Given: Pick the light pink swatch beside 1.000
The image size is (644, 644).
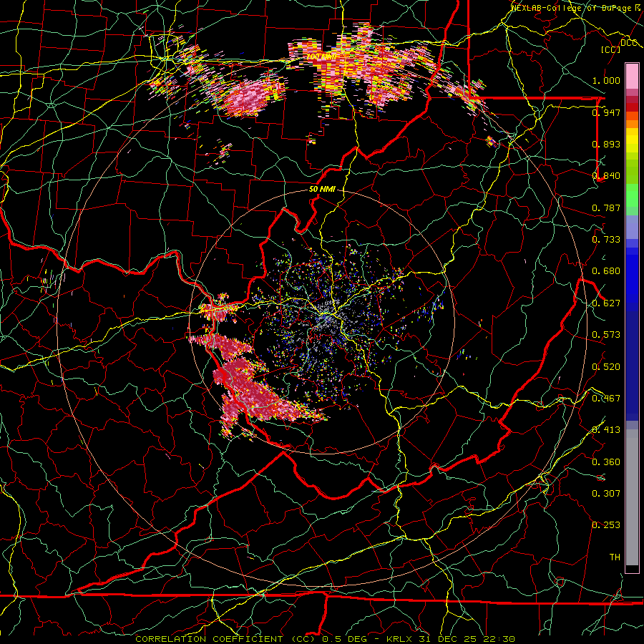Looking at the screenshot, I should (x=632, y=77).
